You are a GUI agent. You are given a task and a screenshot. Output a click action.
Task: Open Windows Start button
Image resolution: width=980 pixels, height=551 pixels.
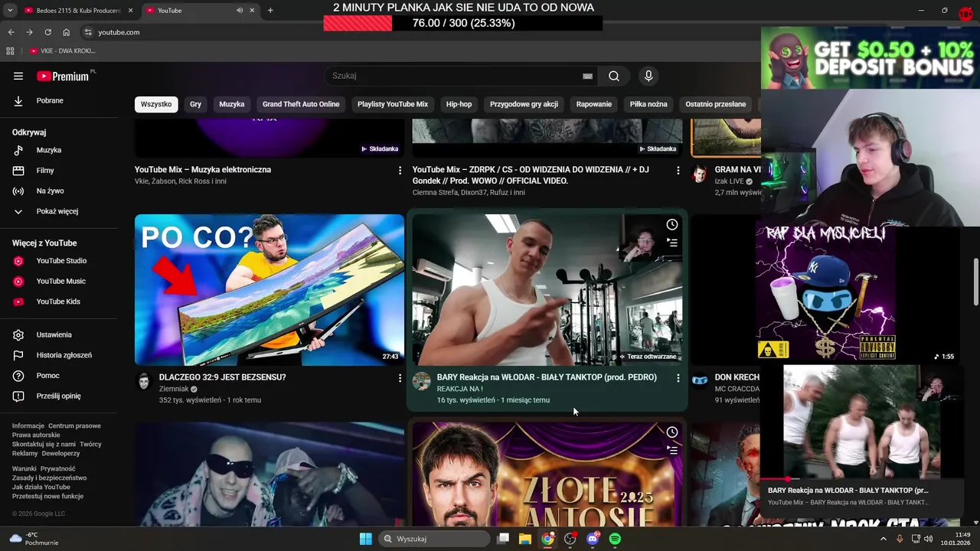[365, 539]
